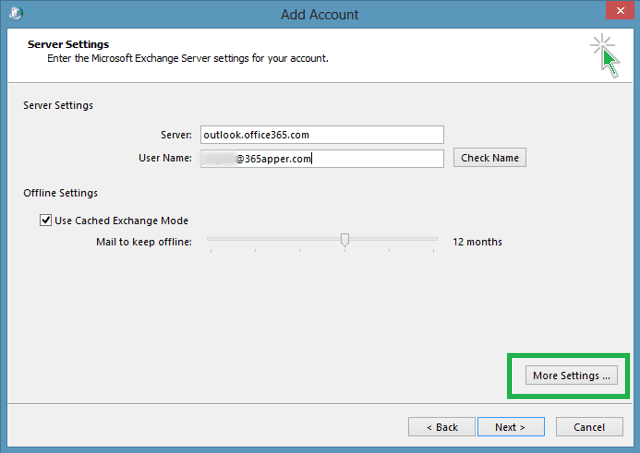This screenshot has height=453, width=640.
Task: Click the Outlook icon in title bar
Action: [16, 13]
